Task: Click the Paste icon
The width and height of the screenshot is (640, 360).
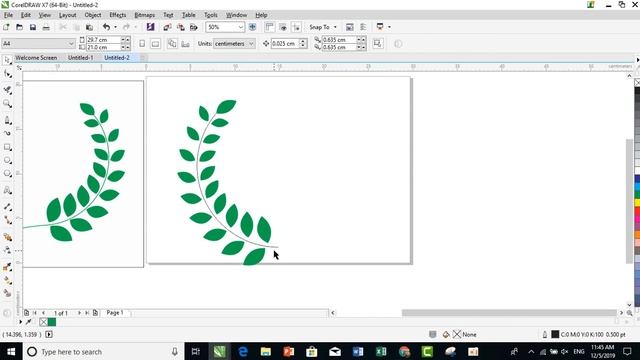Action: 89,27
